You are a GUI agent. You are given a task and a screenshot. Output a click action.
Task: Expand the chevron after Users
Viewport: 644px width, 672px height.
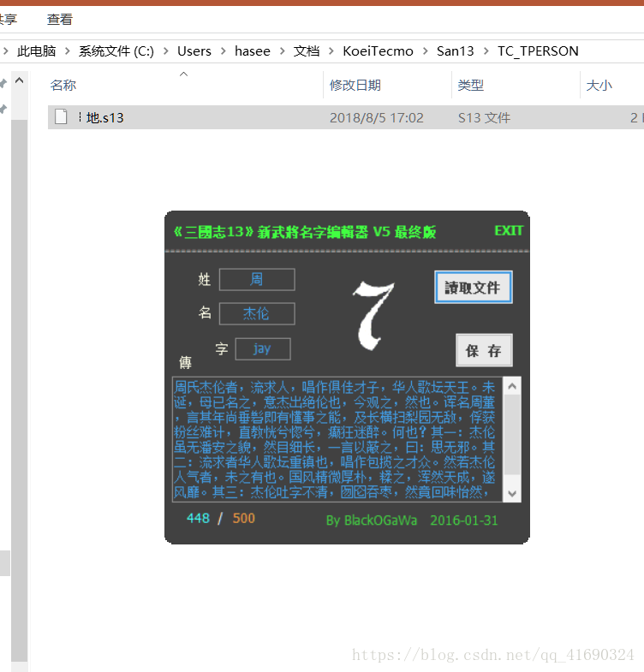coord(224,51)
